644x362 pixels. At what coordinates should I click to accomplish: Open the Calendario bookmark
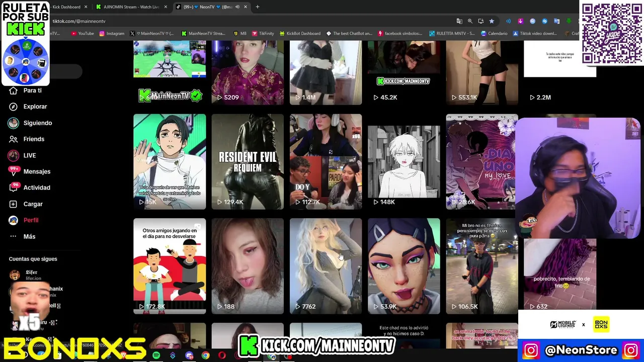click(494, 34)
